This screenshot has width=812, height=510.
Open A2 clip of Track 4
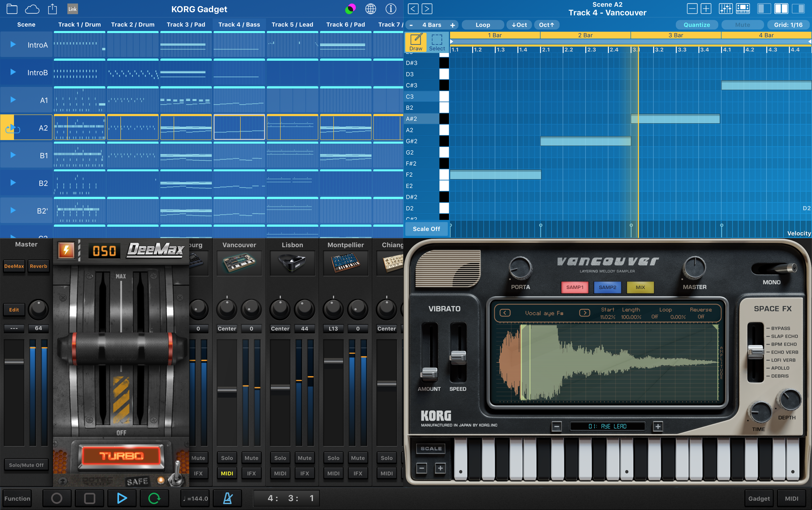(x=239, y=127)
